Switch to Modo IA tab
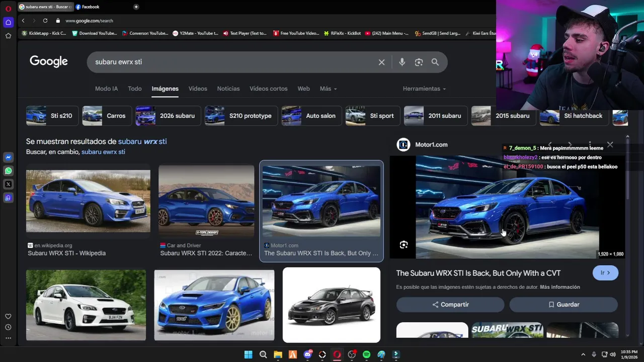 pyautogui.click(x=106, y=88)
